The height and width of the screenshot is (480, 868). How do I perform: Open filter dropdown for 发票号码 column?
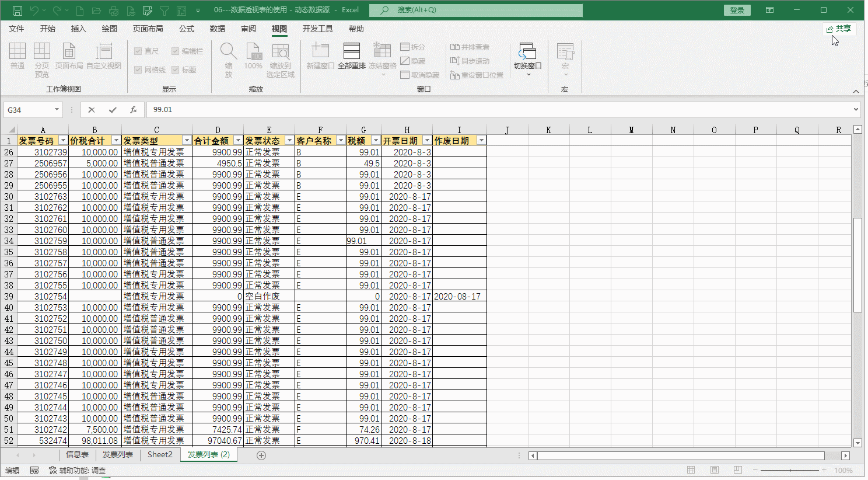pos(64,141)
